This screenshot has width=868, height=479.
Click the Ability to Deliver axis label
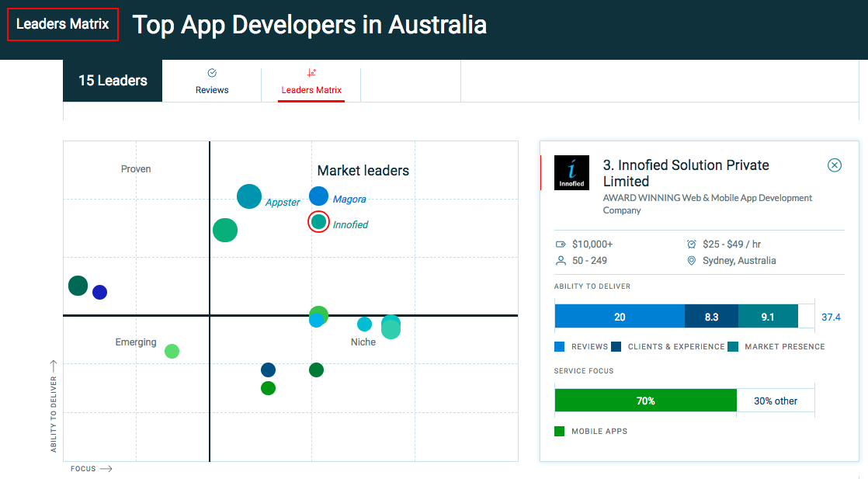coord(54,406)
